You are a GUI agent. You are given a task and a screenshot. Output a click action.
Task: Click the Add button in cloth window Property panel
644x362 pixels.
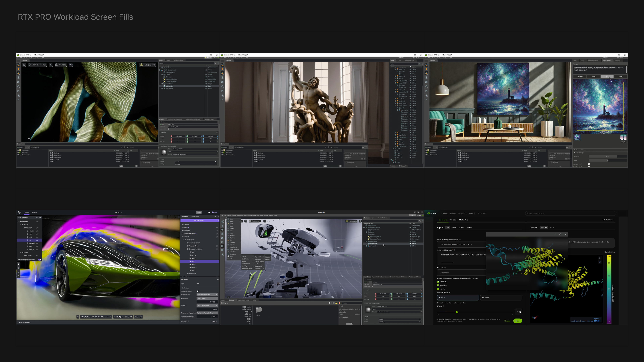162,124
